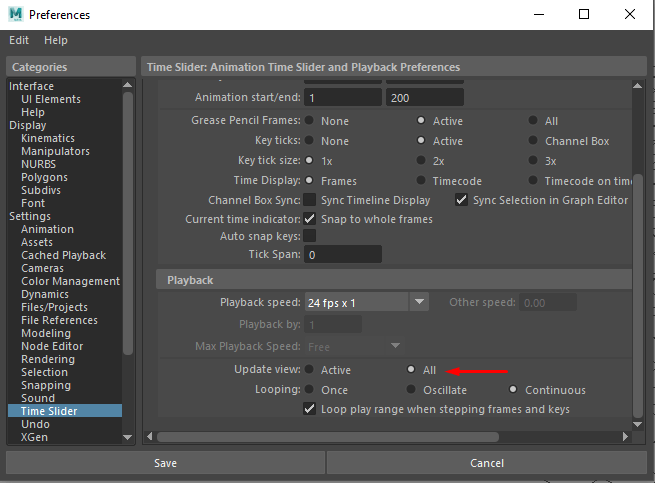Toggle Sync Timeline Display checkbox

pos(310,200)
